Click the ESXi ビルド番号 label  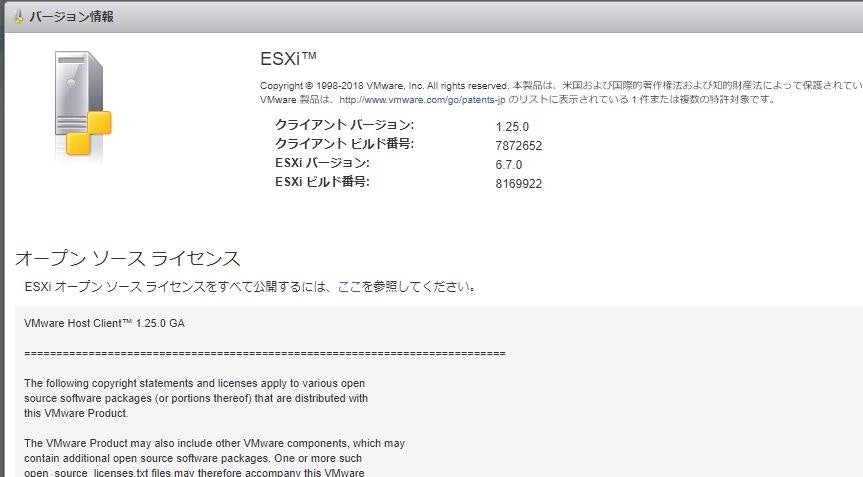click(x=323, y=182)
